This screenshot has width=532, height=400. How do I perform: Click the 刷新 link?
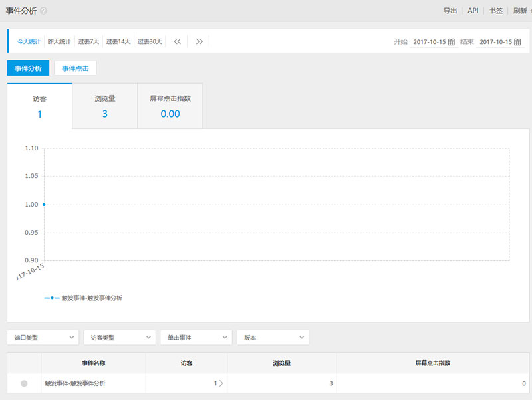pos(520,11)
